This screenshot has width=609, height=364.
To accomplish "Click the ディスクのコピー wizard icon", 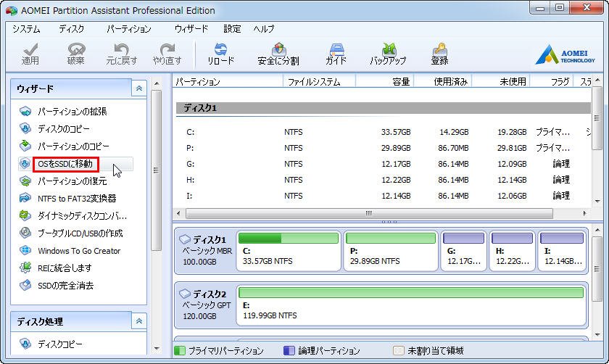I will click(25, 128).
